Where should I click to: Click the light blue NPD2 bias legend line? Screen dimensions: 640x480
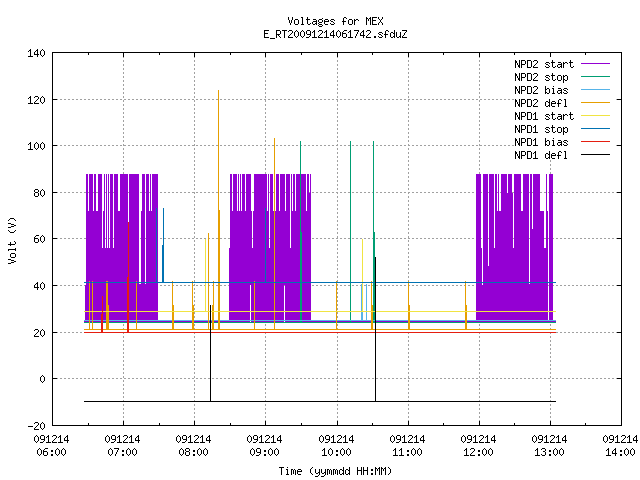(596, 89)
